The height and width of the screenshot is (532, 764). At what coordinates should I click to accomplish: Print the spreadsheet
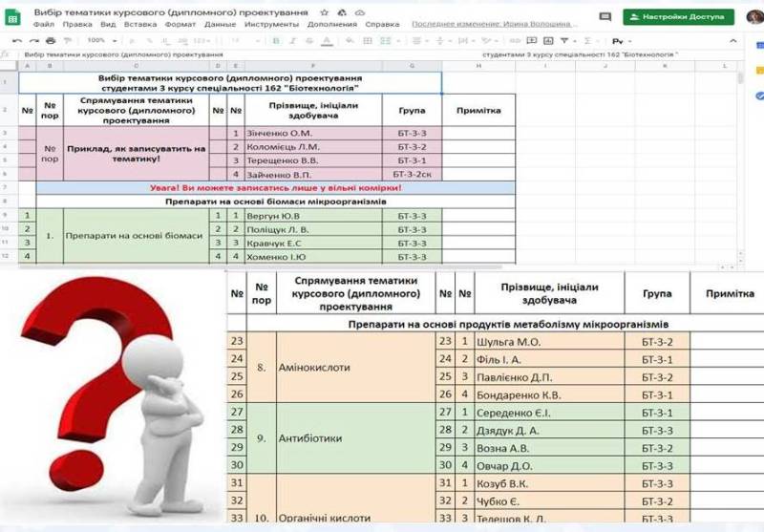click(x=51, y=41)
